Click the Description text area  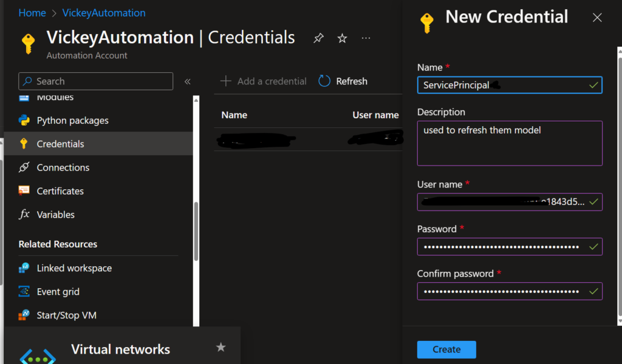510,143
